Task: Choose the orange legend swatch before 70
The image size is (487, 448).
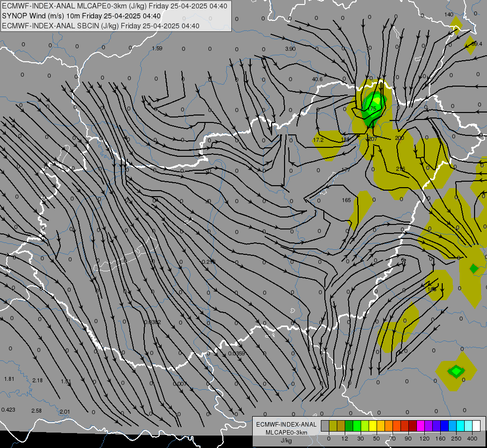Action: [389, 426]
